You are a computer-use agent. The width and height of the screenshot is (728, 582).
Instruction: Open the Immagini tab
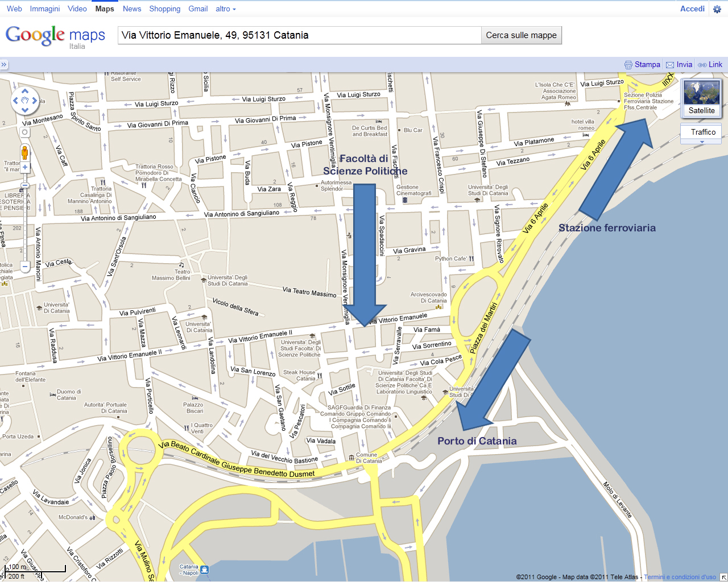[45, 9]
